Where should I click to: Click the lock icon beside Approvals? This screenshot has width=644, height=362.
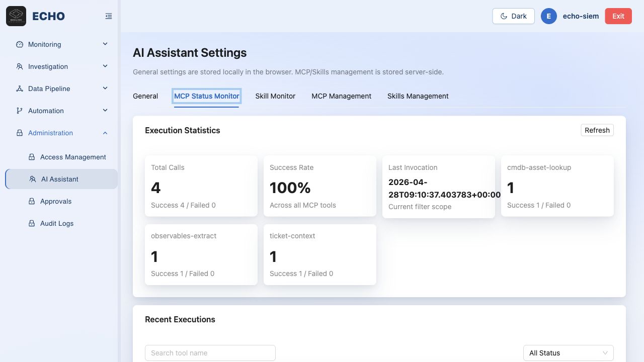pyautogui.click(x=32, y=201)
